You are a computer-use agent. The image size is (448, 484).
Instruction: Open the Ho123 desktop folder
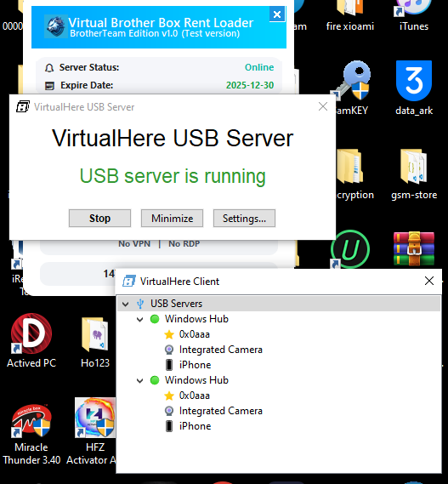(95, 343)
